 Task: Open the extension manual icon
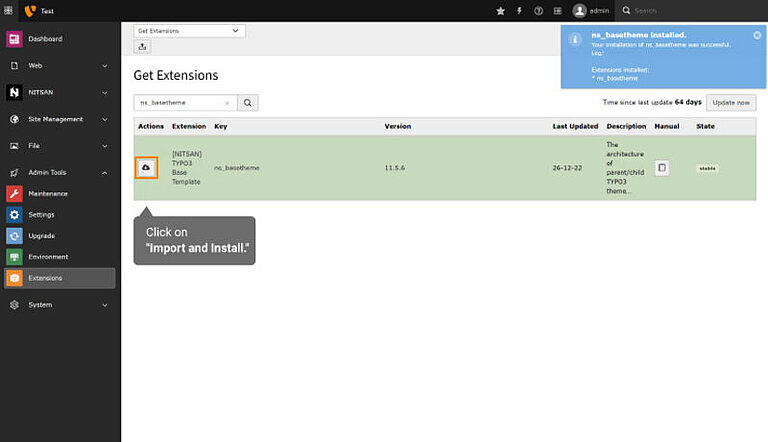(662, 168)
